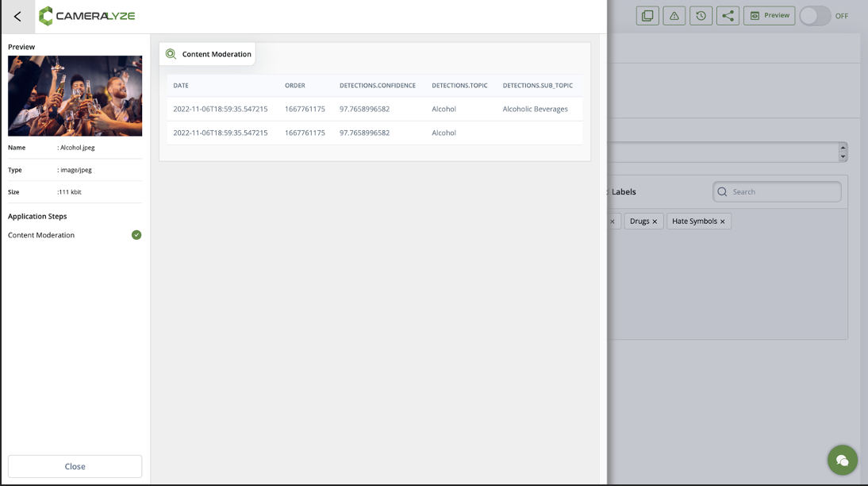Select the second row's confidence 97.7658996582
The height and width of the screenshot is (486, 868).
365,133
